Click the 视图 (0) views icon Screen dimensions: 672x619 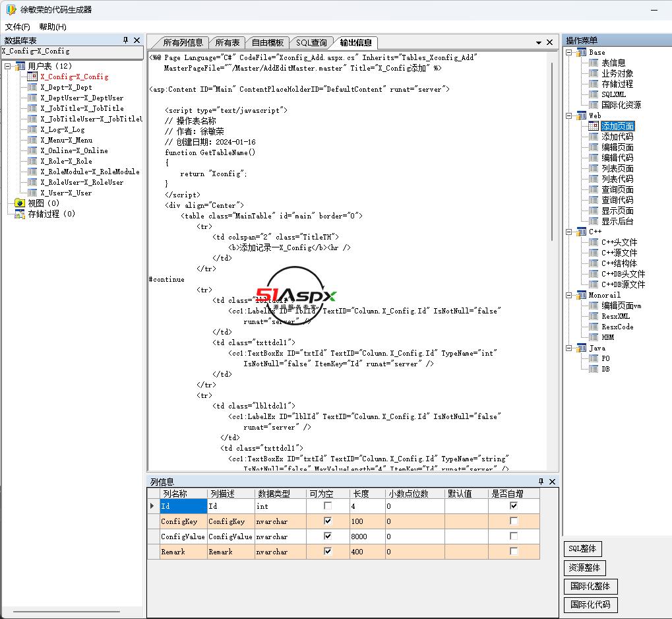click(x=20, y=203)
